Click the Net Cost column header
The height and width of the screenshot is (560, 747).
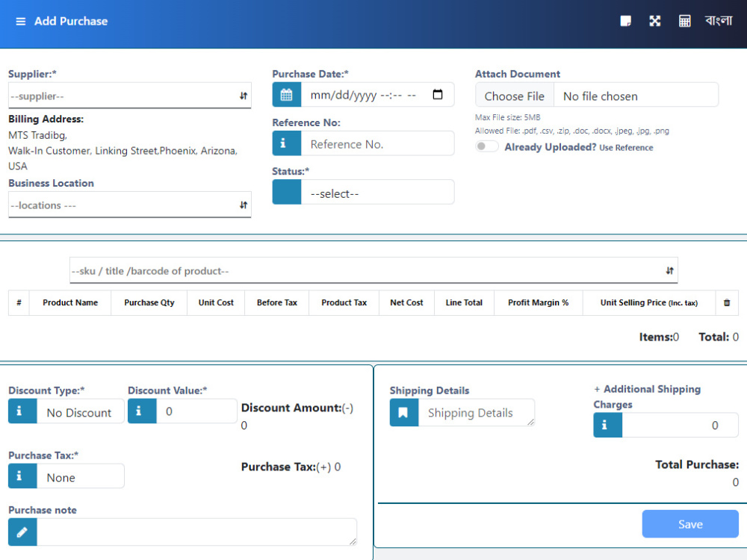coord(406,302)
